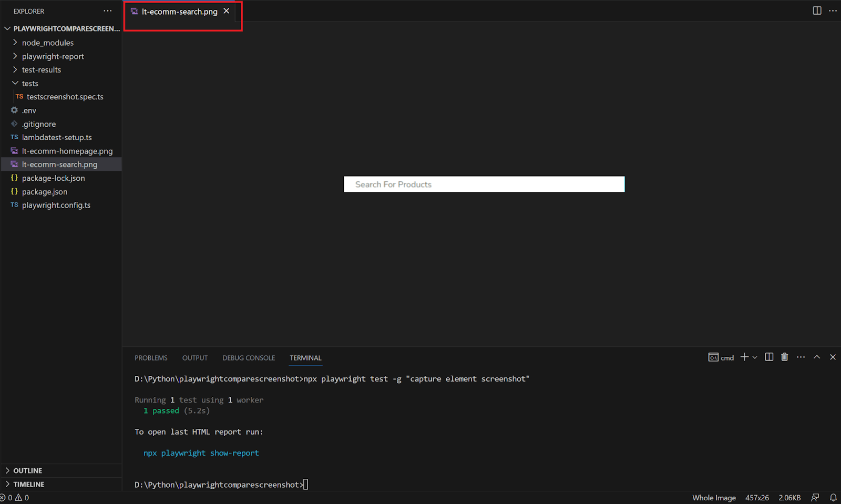Close the lt-ecomm-search.png editor tab
The height and width of the screenshot is (504, 841).
tap(227, 11)
